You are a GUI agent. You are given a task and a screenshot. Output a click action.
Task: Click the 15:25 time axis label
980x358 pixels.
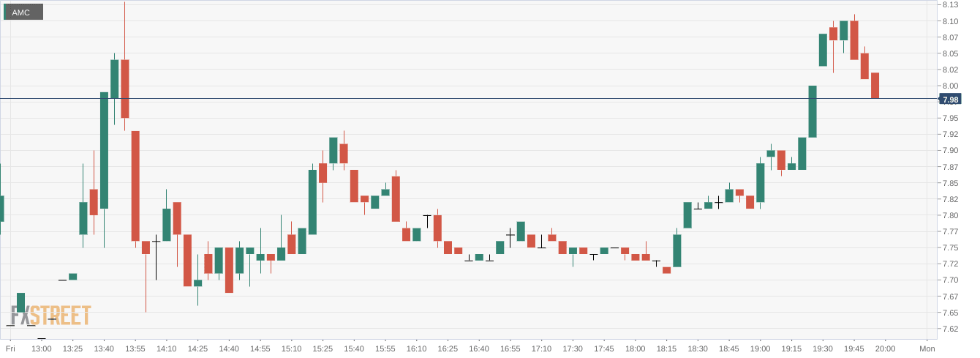[x=323, y=348]
